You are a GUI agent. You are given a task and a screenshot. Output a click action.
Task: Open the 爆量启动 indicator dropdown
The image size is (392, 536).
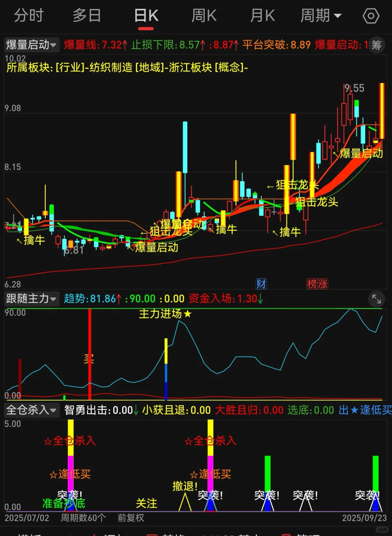[32, 45]
